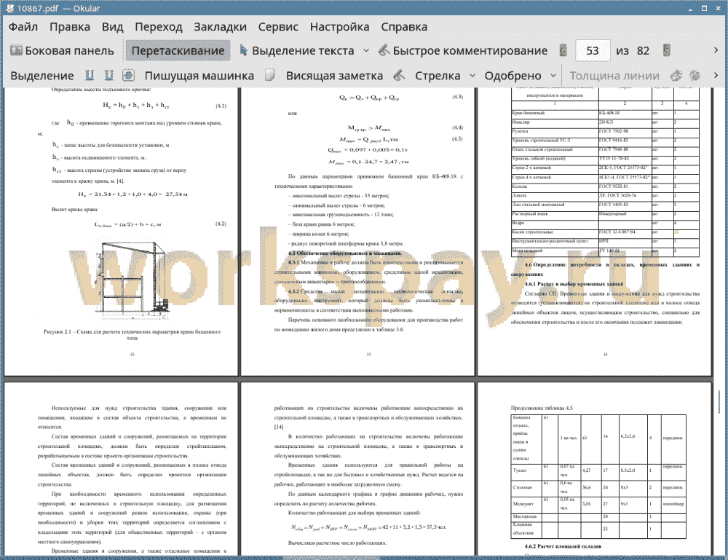The width and height of the screenshot is (728, 560).
Task: Activate the Перетаскивание browse mode
Action: point(178,51)
